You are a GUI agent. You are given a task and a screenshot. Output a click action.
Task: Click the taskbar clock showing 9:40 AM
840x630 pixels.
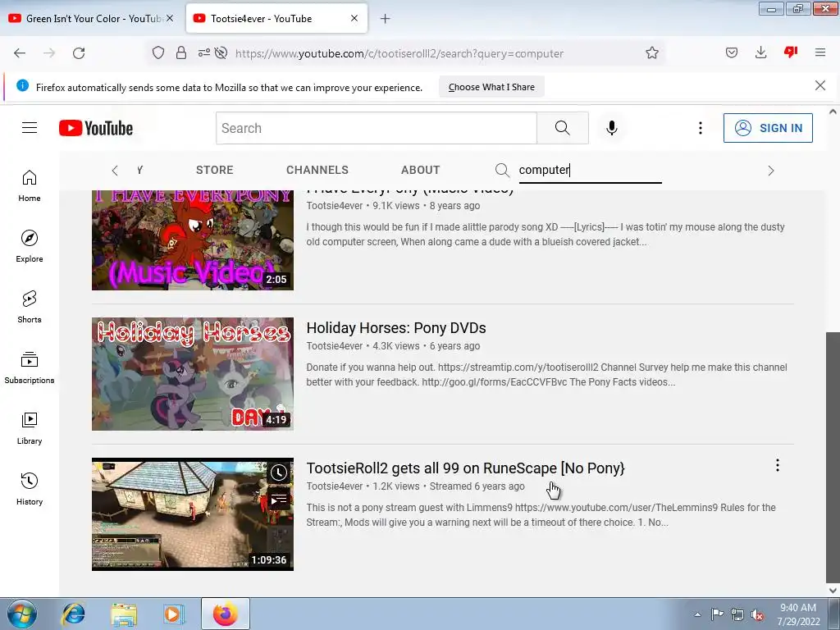798,614
